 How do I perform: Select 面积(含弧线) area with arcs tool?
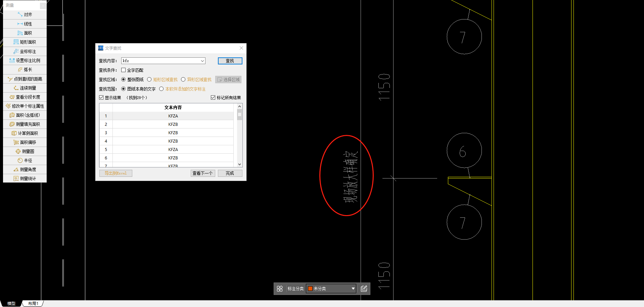[x=25, y=115]
